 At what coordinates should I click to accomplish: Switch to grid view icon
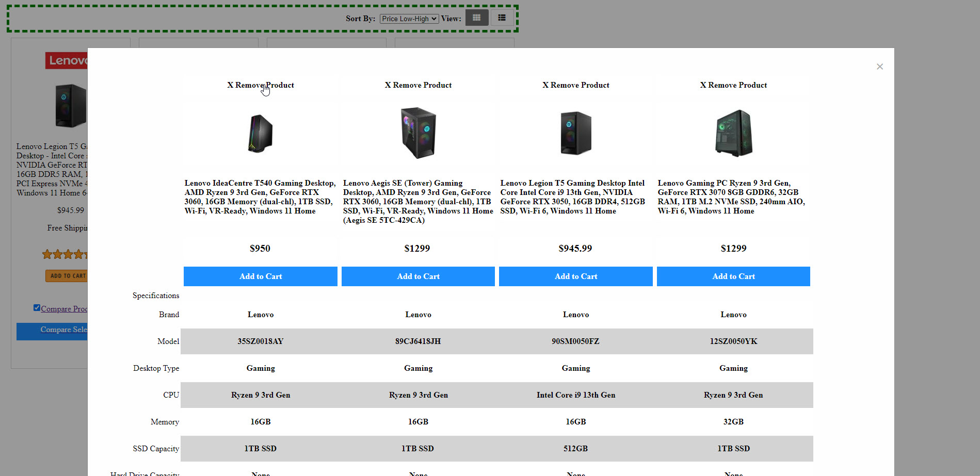476,18
